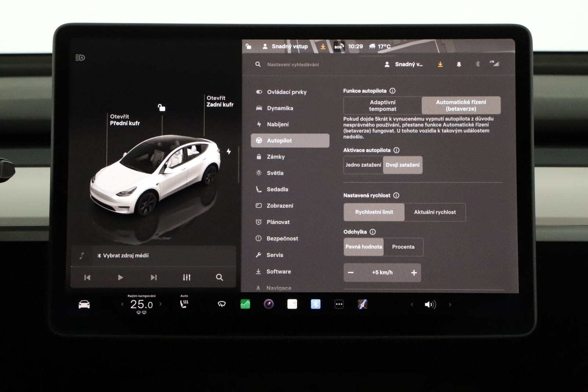Raise volume using right chevron
The width and height of the screenshot is (588, 392).
tap(450, 304)
